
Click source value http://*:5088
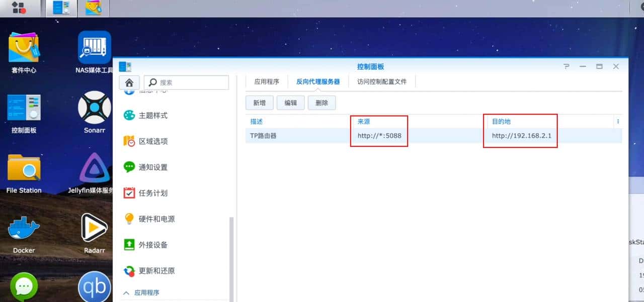tap(379, 136)
